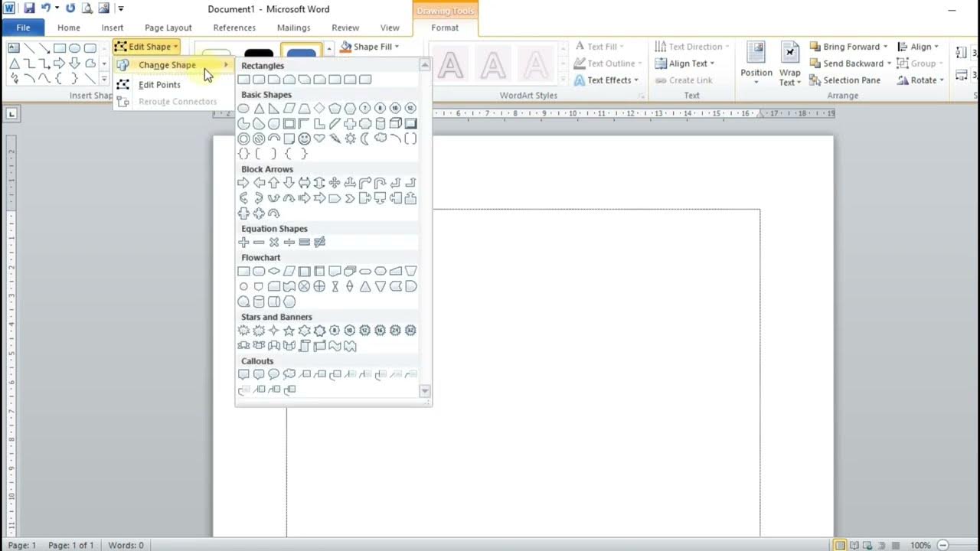This screenshot has height=551, width=980.
Task: Open the File tab
Action: point(23,28)
